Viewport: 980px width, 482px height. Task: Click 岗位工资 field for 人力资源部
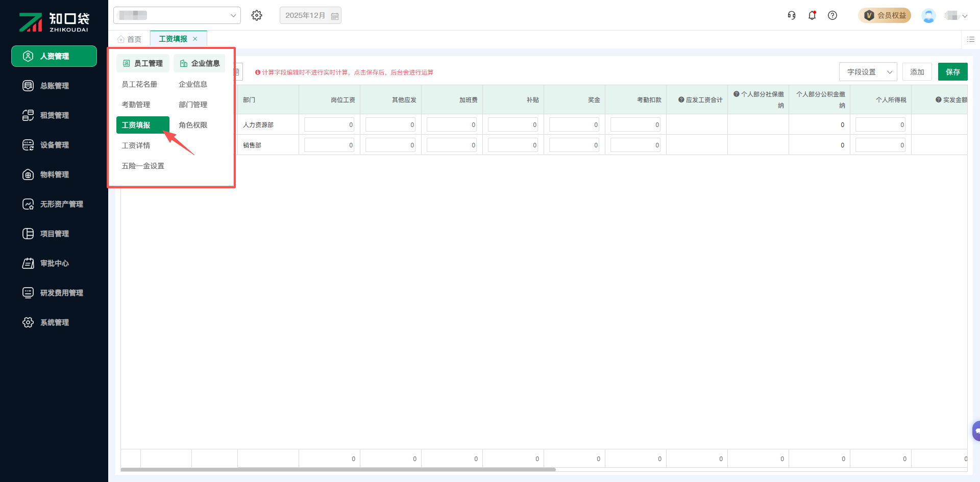click(x=329, y=124)
